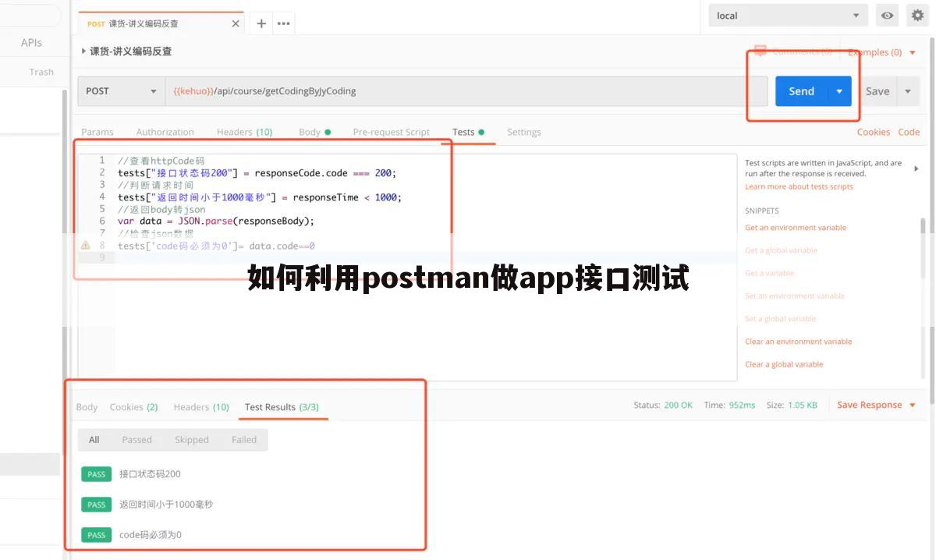The image size is (936, 560).
Task: Open Learn more about tests scripts link
Action: pyautogui.click(x=799, y=186)
